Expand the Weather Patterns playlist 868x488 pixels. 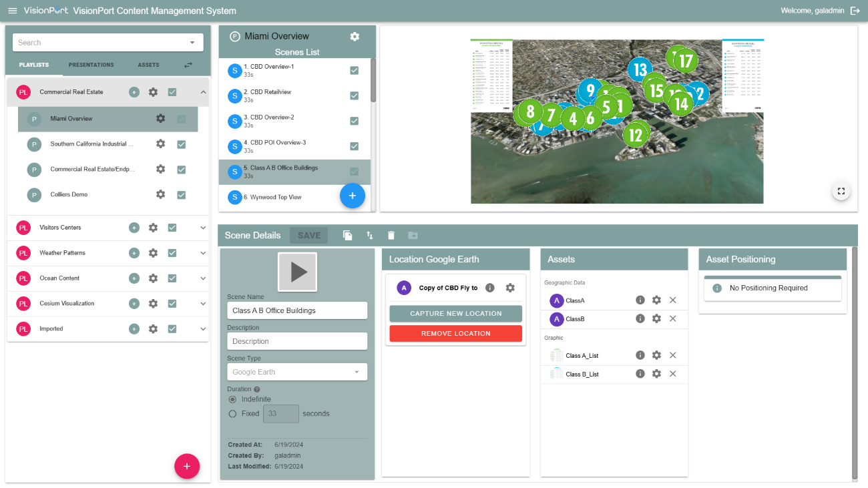click(x=203, y=253)
